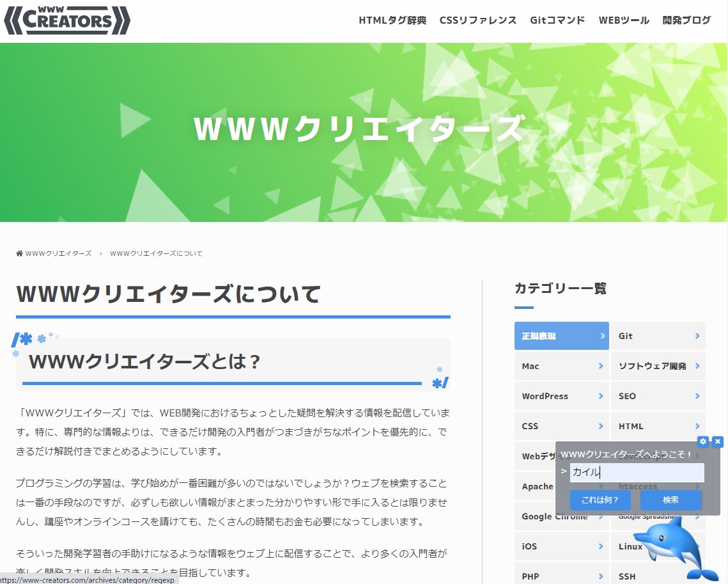Viewport: 728px width, 584px height.
Task: Click the home icon in the breadcrumb
Action: point(19,254)
